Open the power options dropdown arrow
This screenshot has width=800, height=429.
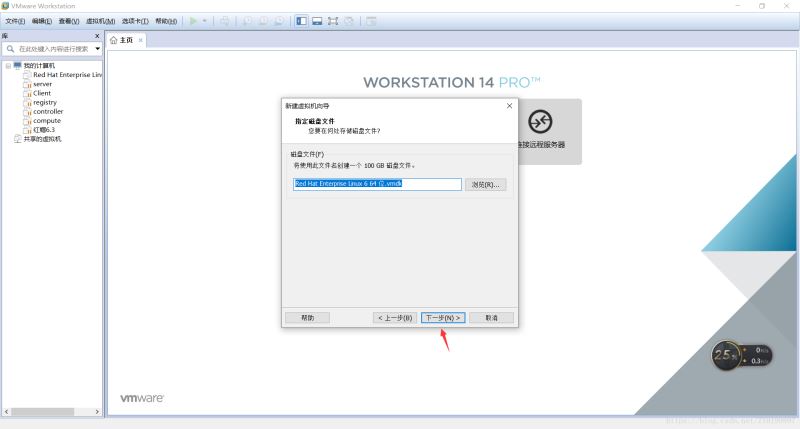205,21
